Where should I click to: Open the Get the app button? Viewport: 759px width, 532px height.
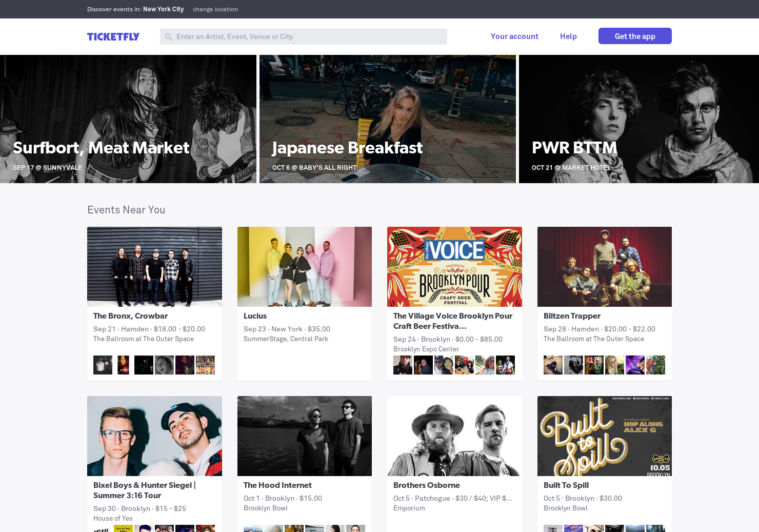[x=635, y=36]
